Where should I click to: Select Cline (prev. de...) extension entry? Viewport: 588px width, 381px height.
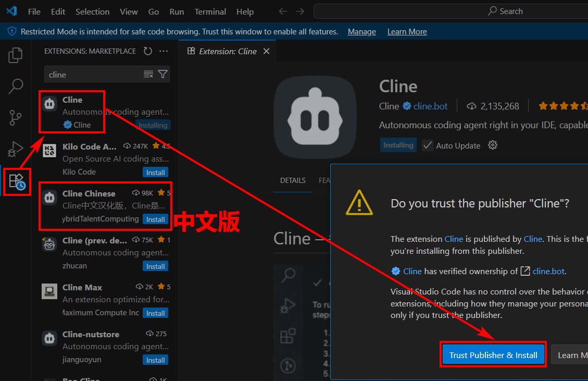click(105, 253)
